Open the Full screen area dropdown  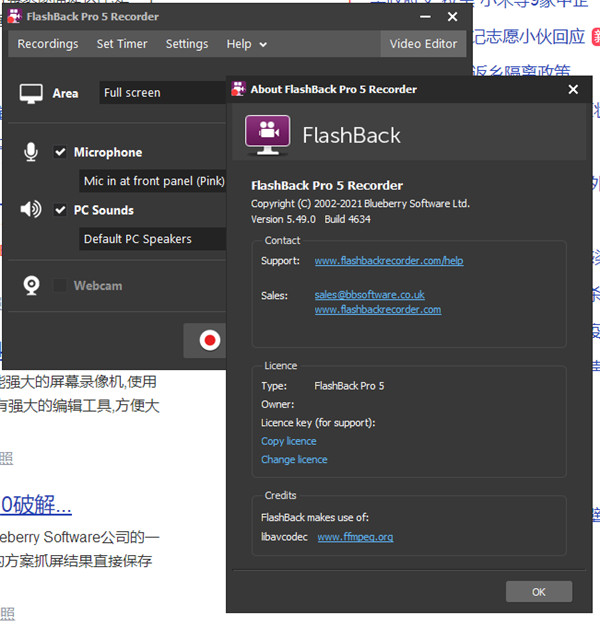[x=163, y=93]
